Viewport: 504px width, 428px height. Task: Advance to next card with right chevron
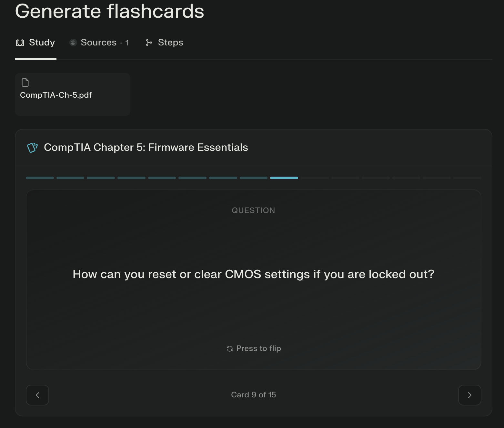pyautogui.click(x=469, y=395)
